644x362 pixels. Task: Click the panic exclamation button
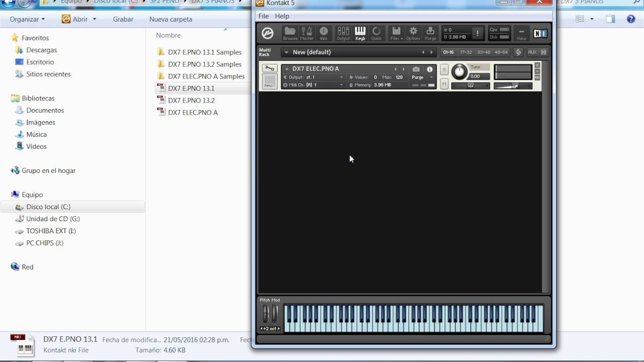(x=477, y=33)
